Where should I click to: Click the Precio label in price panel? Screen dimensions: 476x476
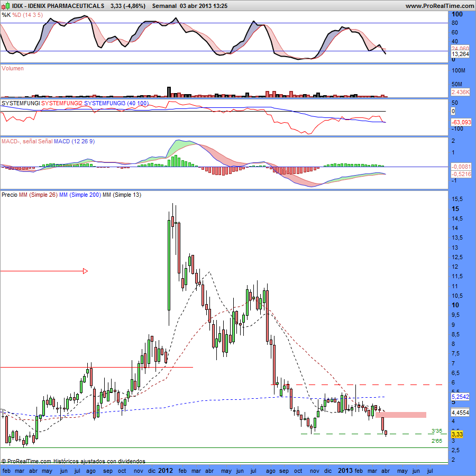click(10, 195)
